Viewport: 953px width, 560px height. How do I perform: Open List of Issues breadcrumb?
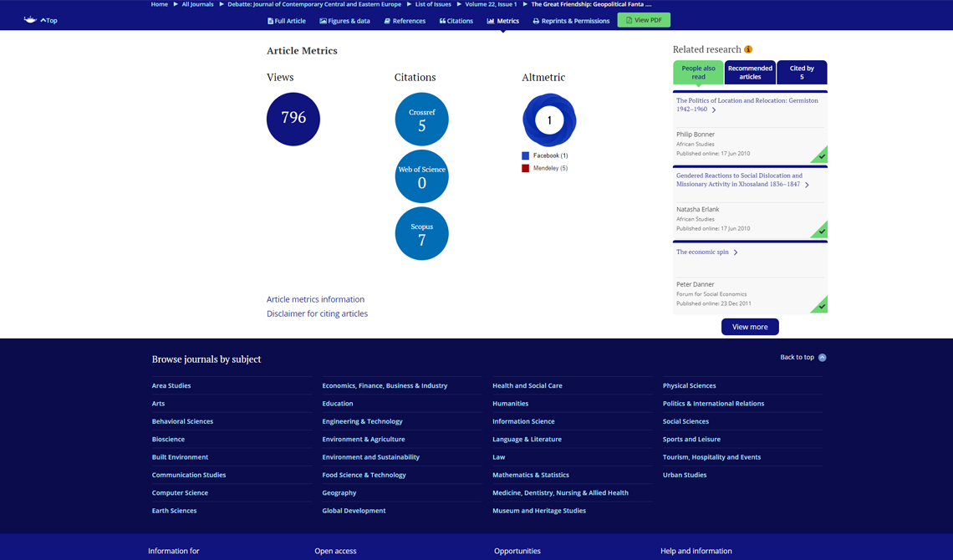point(433,4)
